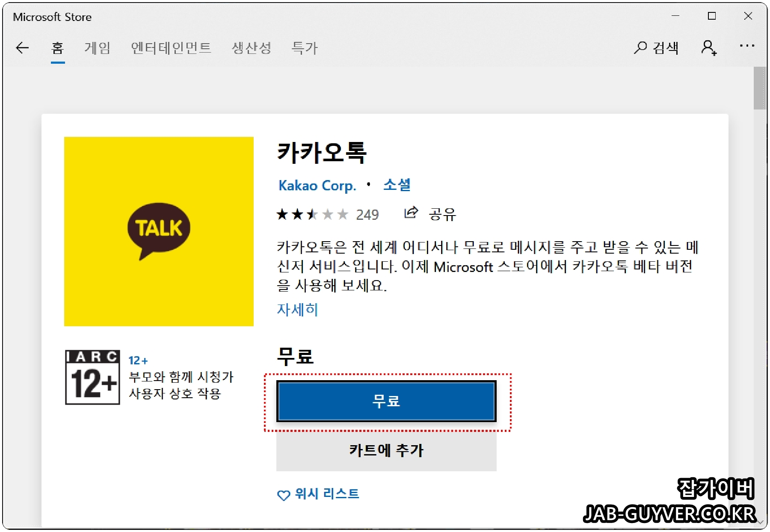Open the 홈 tab
The width and height of the screenshot is (770, 532).
coord(58,47)
